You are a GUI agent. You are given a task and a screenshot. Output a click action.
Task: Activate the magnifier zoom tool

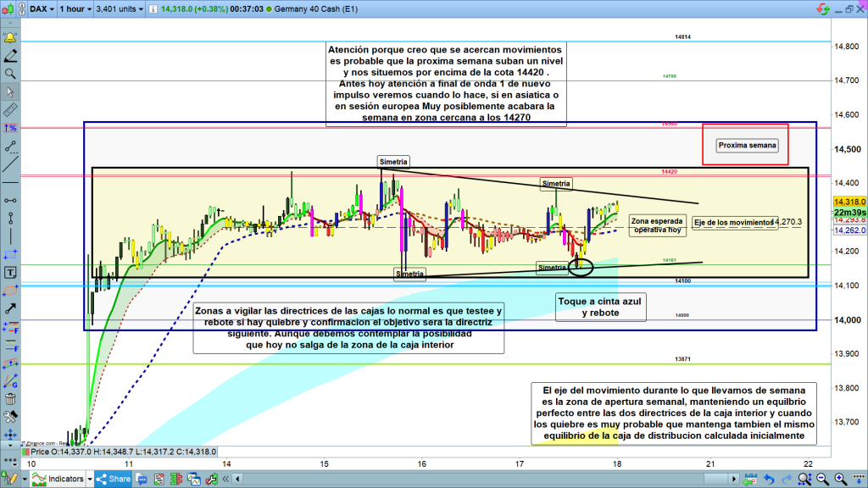pos(10,74)
